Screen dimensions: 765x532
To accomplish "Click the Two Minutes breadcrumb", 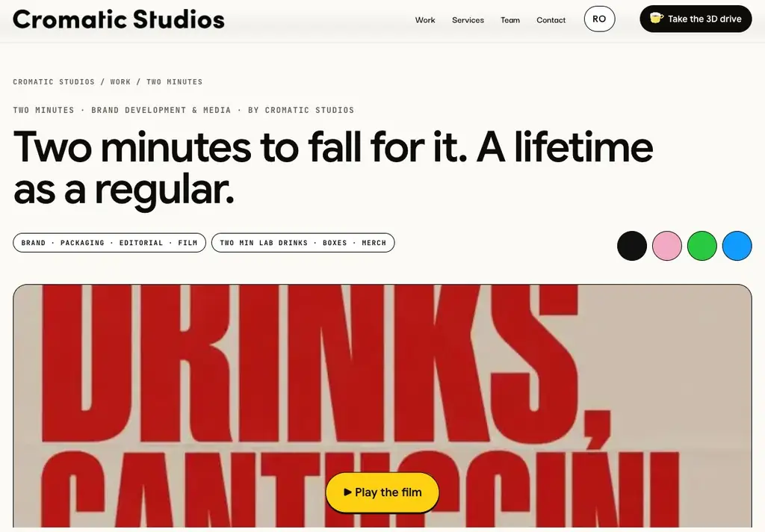I will click(174, 81).
